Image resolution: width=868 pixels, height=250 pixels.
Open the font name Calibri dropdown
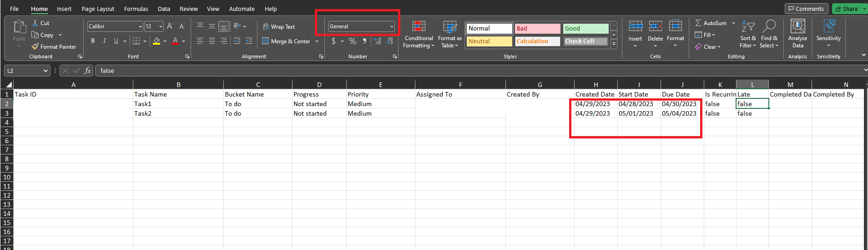[x=140, y=27]
